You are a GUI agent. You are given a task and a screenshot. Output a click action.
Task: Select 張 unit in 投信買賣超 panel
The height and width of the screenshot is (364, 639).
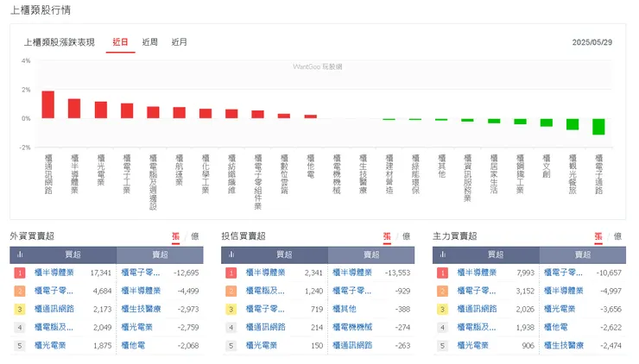[387, 236]
